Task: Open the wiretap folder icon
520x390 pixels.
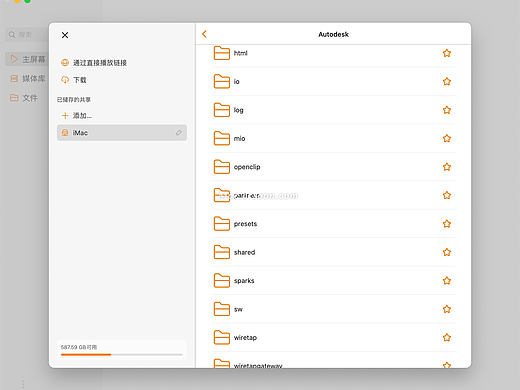Action: [222, 337]
